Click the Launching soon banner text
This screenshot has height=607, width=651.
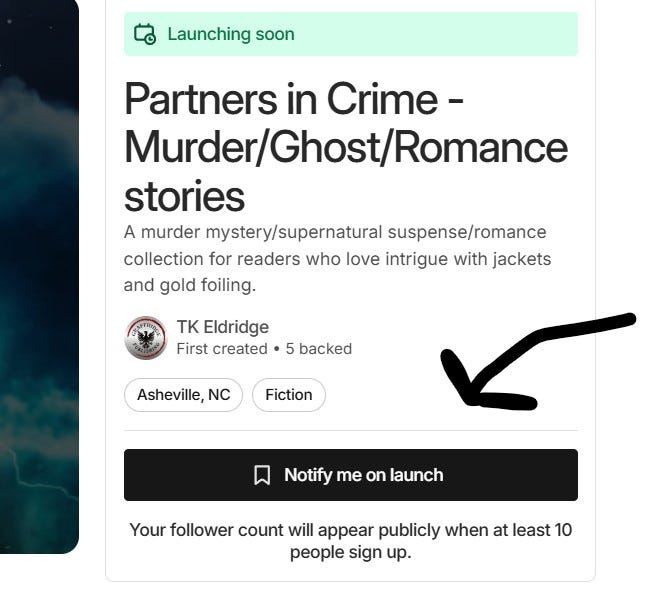[x=231, y=34]
